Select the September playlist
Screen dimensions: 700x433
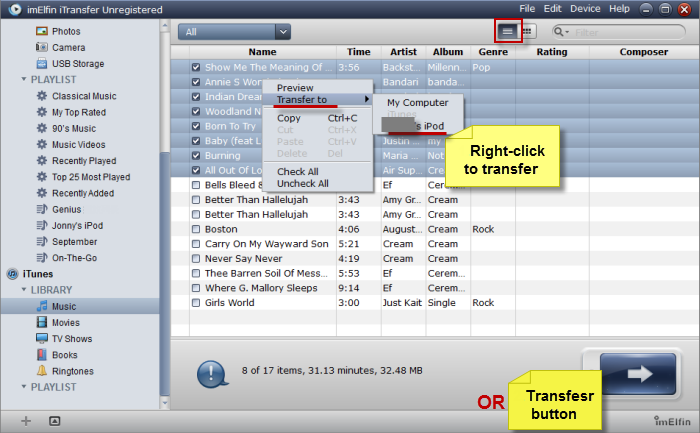click(x=74, y=241)
